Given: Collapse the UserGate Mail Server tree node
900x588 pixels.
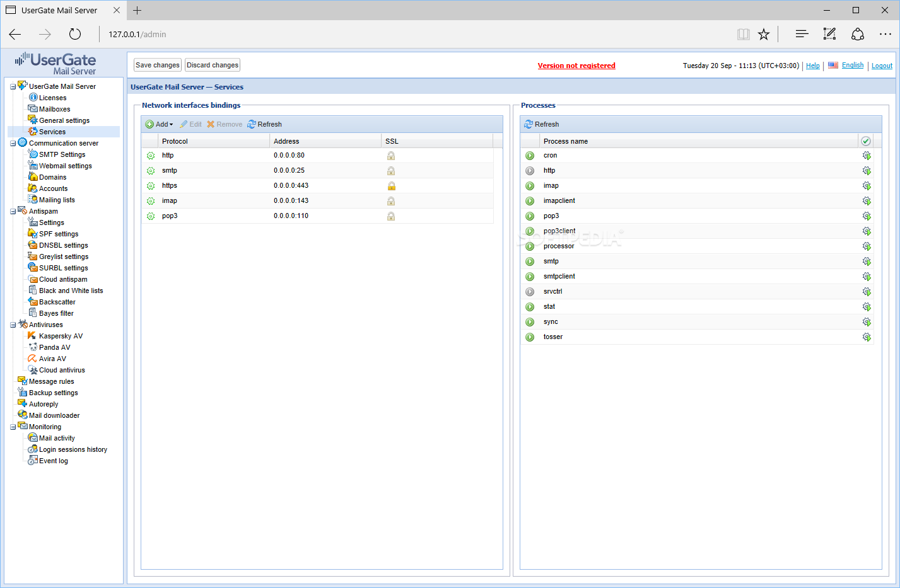Looking at the screenshot, I should click(13, 87).
